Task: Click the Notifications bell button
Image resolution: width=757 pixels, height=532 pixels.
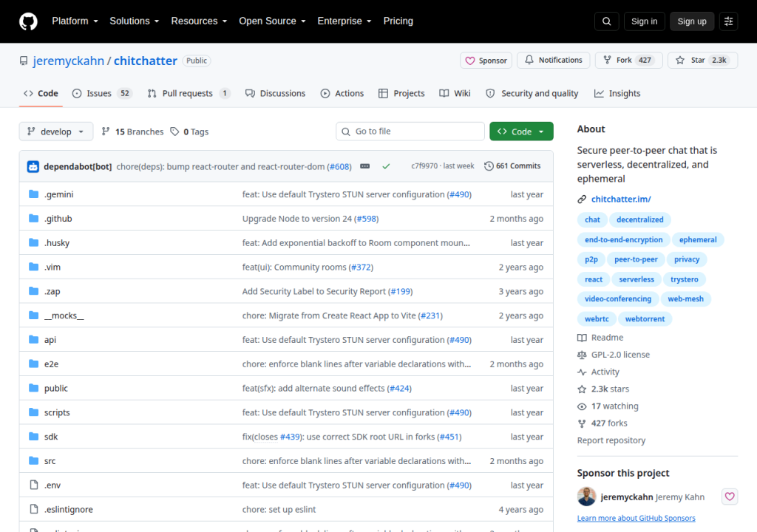Action: click(x=553, y=61)
